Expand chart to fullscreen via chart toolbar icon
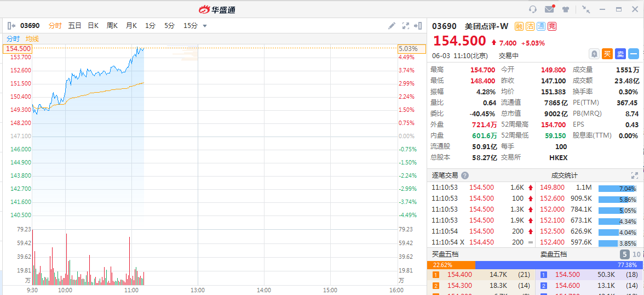 click(x=405, y=26)
